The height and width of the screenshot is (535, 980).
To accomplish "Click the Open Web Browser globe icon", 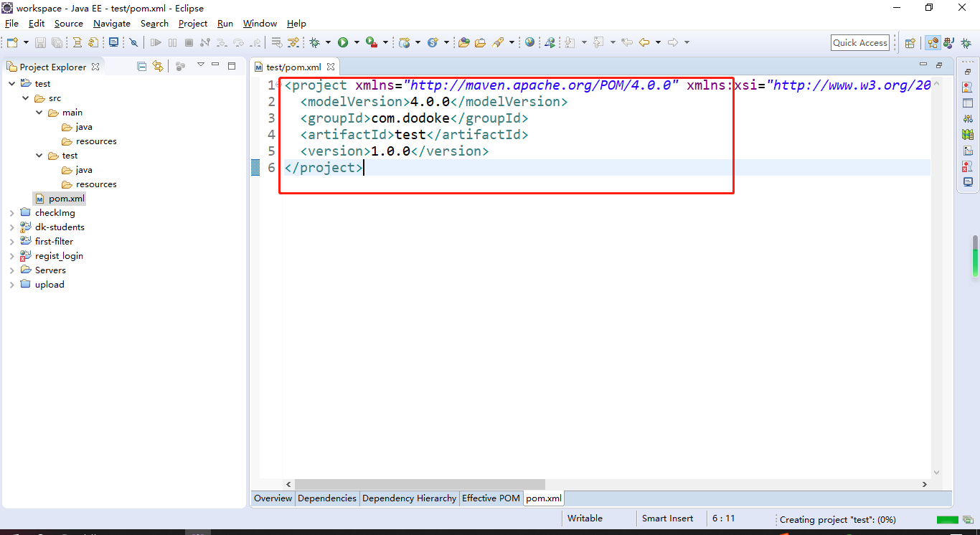I will (x=529, y=42).
